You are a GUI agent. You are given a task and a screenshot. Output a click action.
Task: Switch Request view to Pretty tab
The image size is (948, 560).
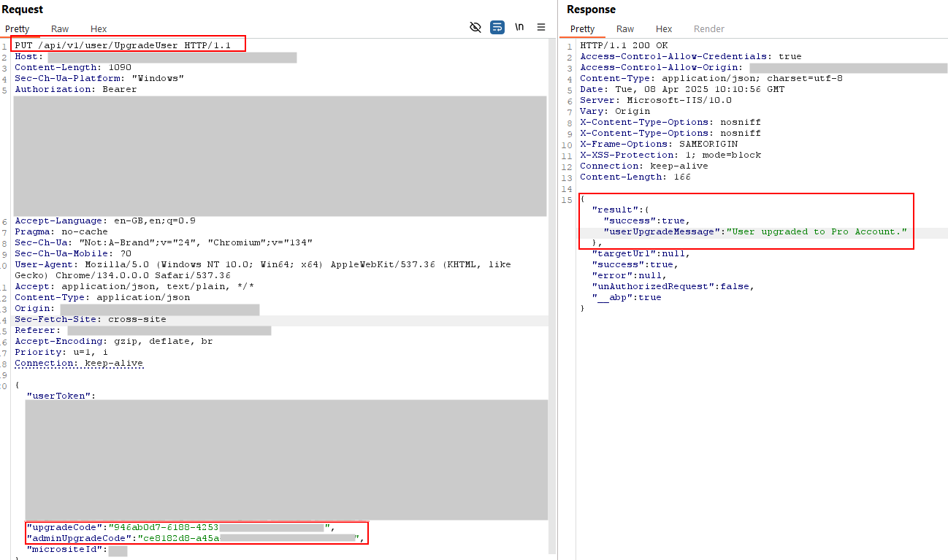pyautogui.click(x=18, y=29)
